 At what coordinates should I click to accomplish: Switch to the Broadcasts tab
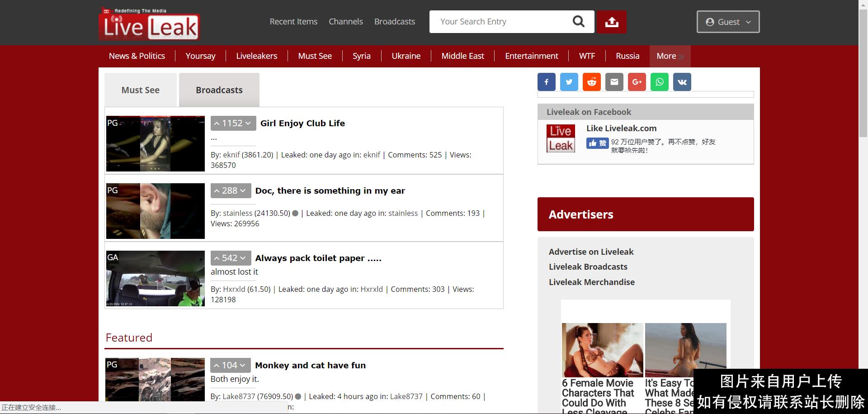coord(219,90)
